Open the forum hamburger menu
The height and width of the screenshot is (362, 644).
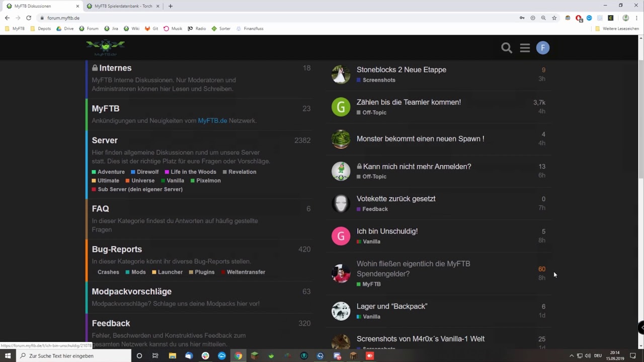click(x=525, y=48)
